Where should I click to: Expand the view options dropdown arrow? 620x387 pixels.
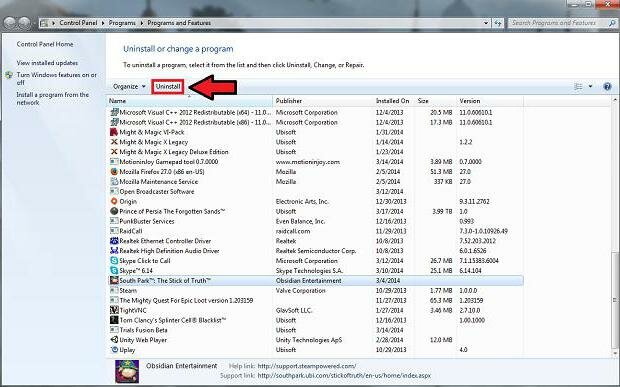(x=590, y=87)
